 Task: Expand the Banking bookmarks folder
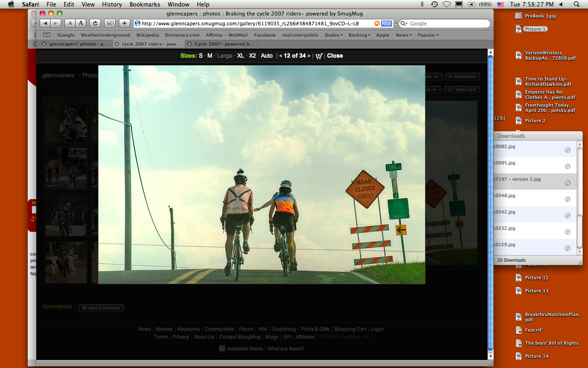359,35
